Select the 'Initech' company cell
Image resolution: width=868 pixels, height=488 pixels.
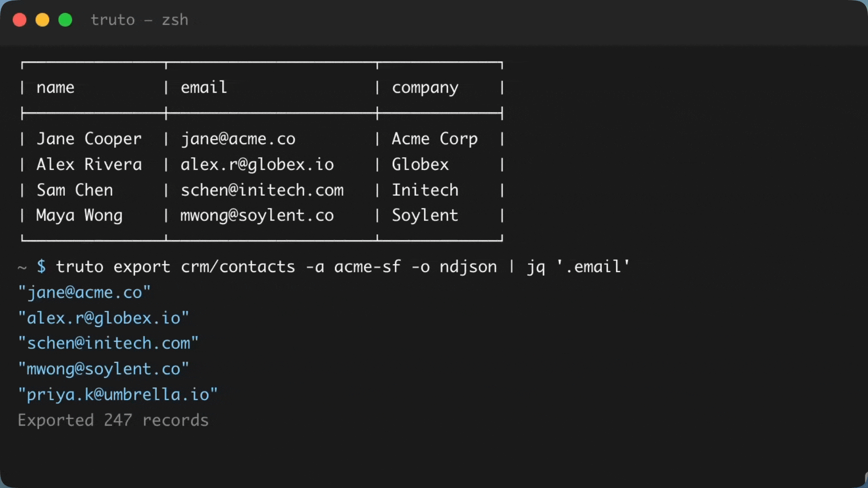tap(425, 190)
